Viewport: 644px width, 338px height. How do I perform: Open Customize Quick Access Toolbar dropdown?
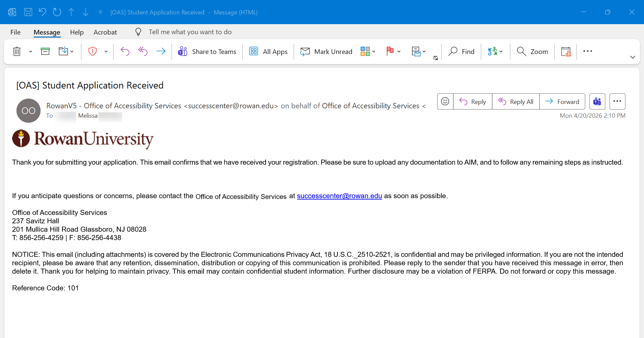(x=100, y=12)
